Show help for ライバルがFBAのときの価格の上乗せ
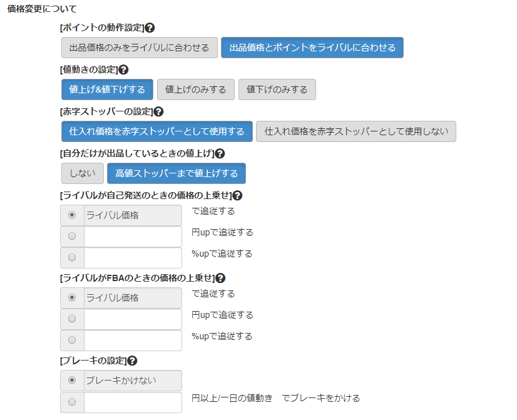Screen dimensions: 517x420 coord(220,278)
